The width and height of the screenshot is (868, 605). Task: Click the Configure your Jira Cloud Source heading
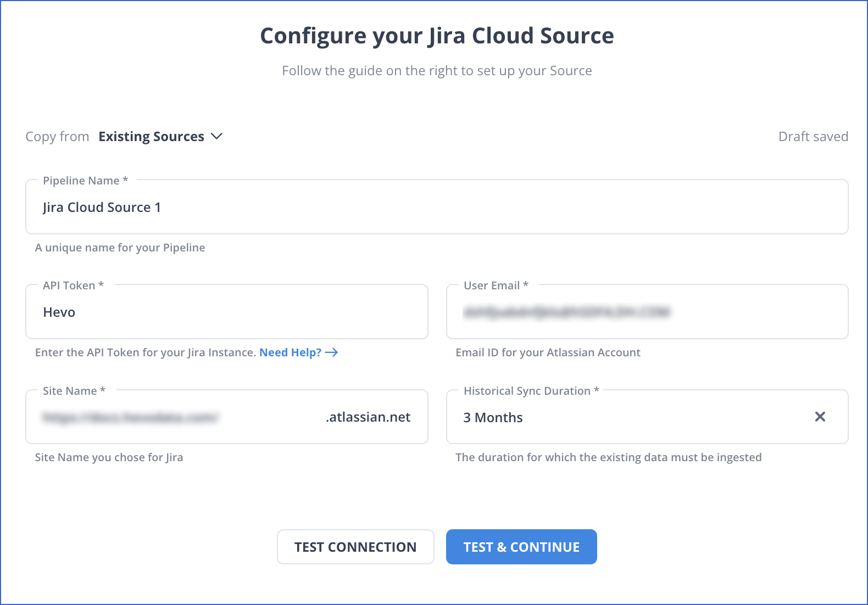437,36
